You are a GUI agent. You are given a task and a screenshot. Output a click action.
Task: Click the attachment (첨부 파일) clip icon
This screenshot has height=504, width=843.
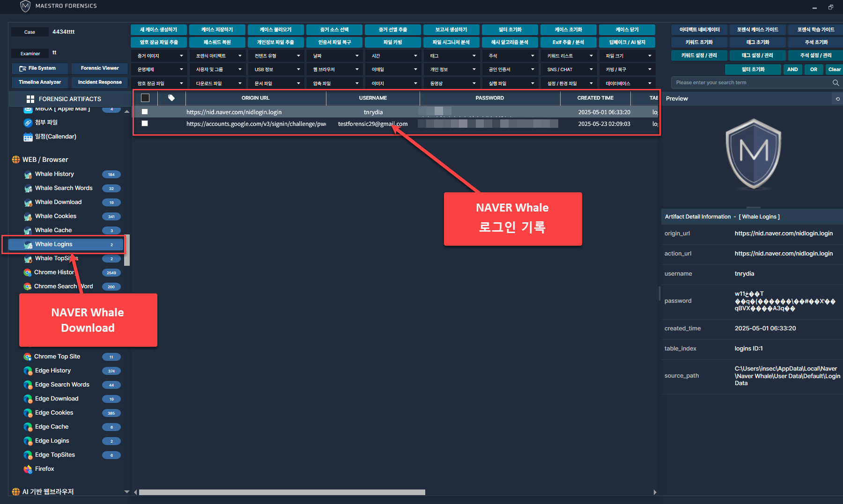(x=28, y=123)
